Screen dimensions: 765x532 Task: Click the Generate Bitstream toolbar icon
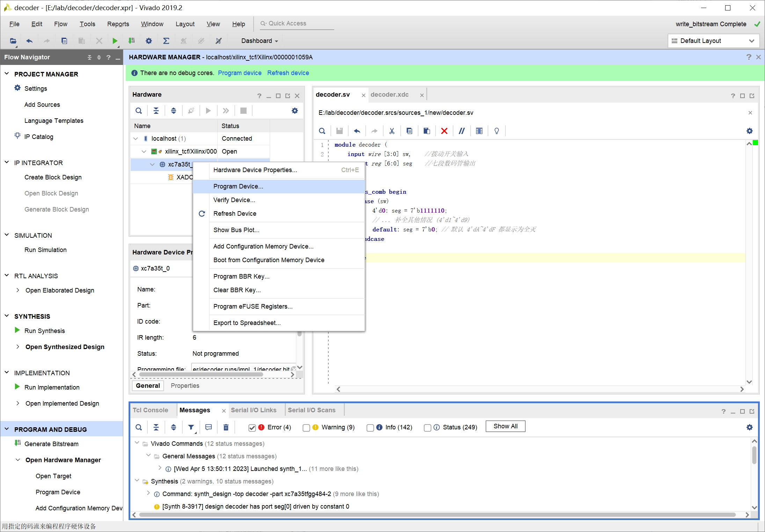coord(132,41)
